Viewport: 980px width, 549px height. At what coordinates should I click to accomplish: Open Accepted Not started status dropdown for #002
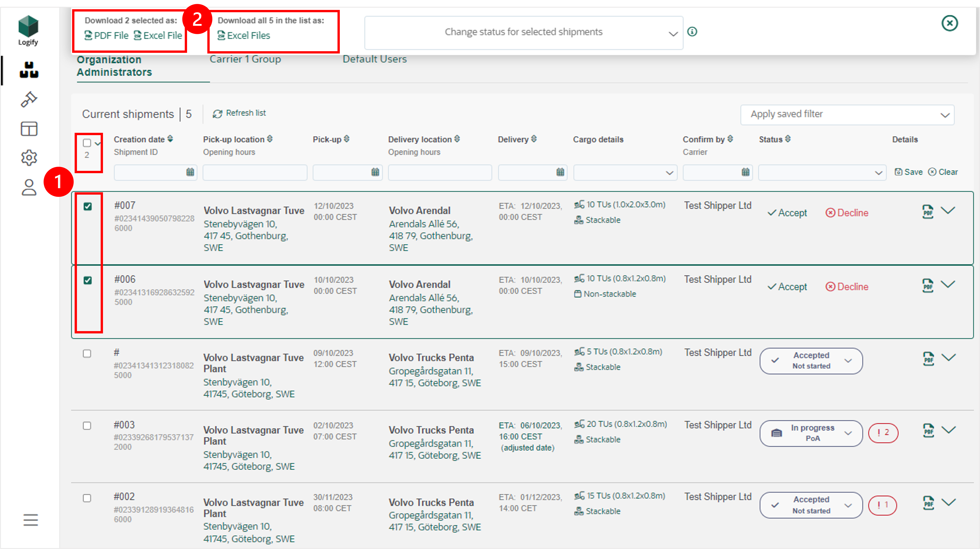pyautogui.click(x=811, y=505)
